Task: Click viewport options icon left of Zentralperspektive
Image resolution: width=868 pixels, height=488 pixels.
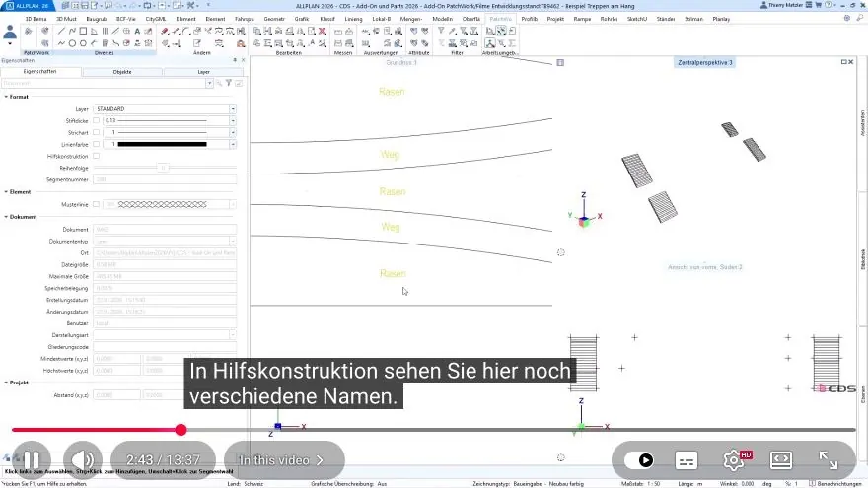Action: pos(560,62)
